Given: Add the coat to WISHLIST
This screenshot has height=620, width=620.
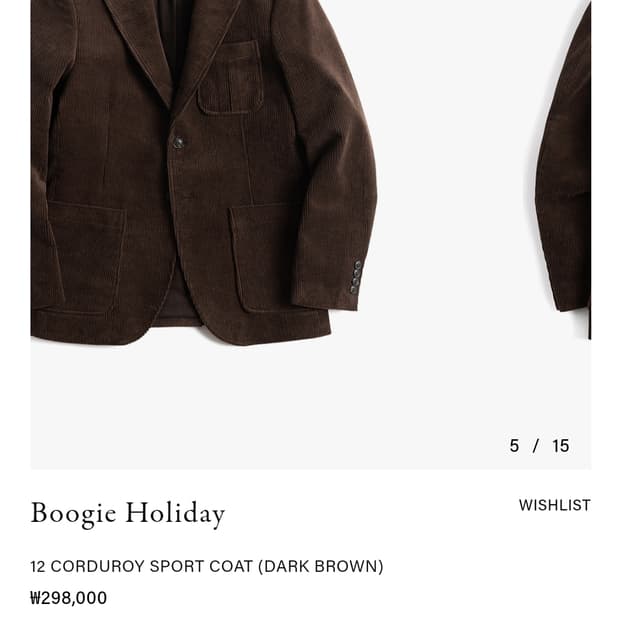Looking at the screenshot, I should tap(554, 505).
